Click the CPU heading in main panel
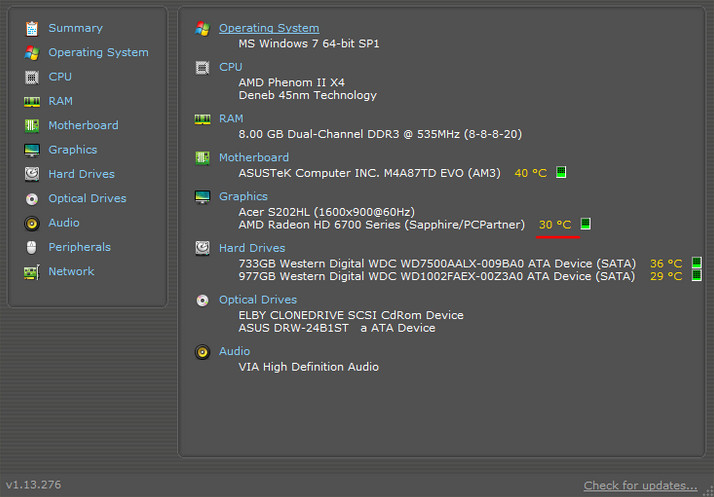This screenshot has width=714, height=497. pyautogui.click(x=230, y=67)
